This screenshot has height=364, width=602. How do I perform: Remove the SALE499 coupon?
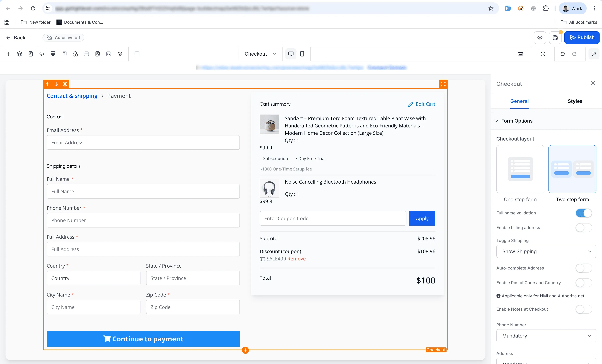click(x=297, y=259)
